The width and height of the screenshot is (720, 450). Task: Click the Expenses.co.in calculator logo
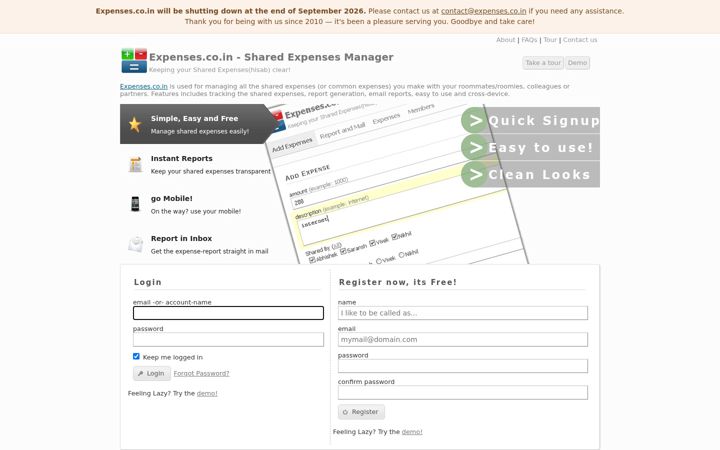[134, 61]
